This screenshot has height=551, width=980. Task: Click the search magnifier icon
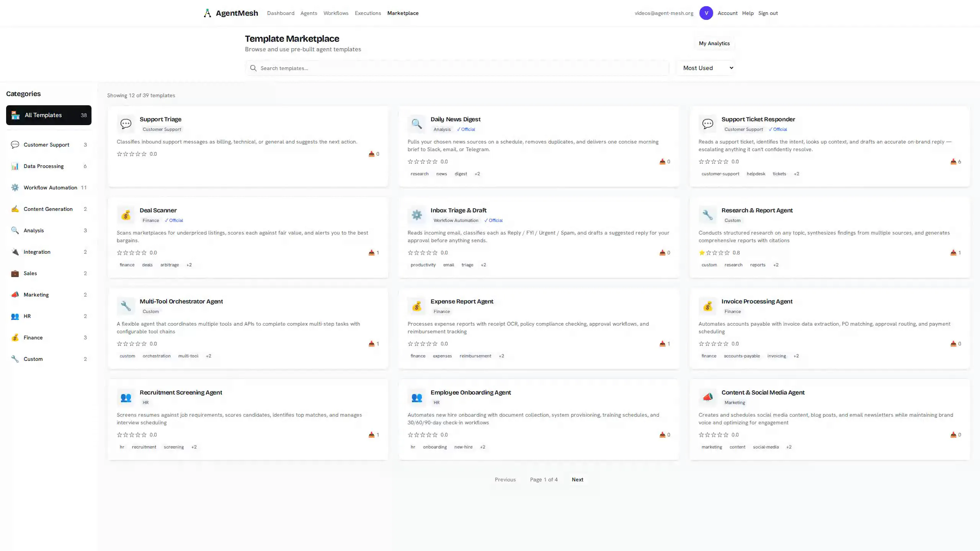coord(253,68)
